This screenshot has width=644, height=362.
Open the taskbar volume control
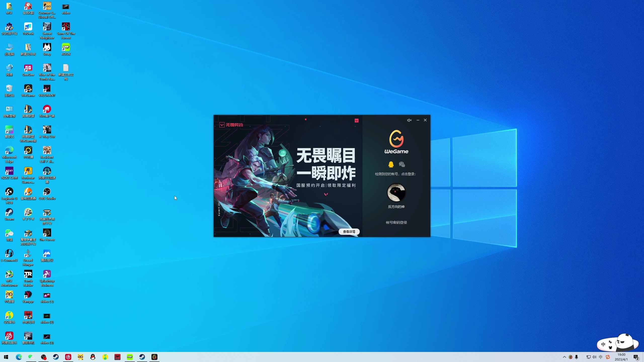pyautogui.click(x=594, y=357)
